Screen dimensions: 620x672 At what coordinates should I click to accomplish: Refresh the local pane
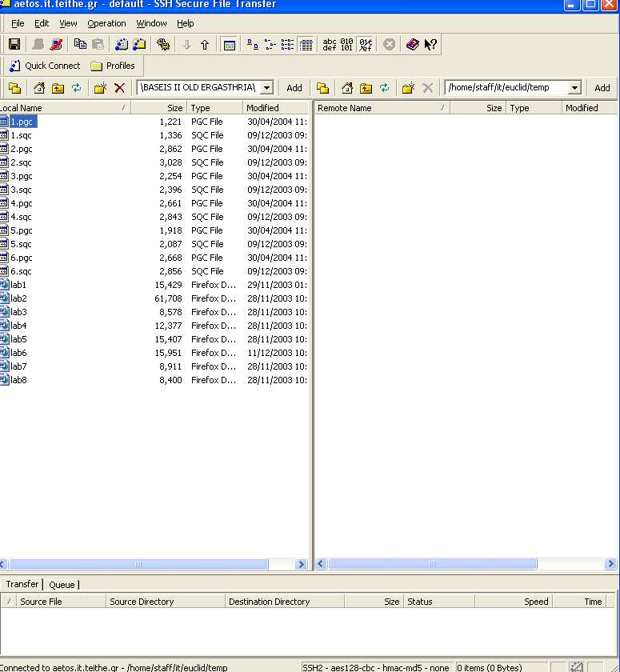pyautogui.click(x=76, y=88)
